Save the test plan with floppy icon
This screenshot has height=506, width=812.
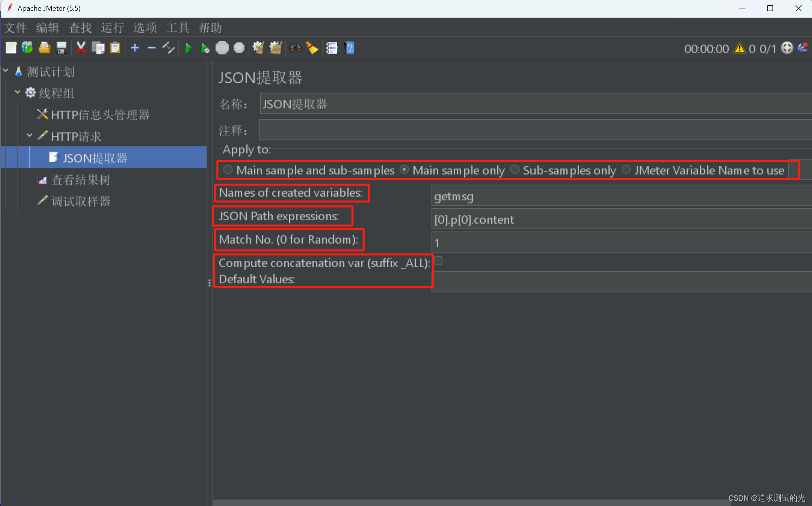[x=62, y=48]
